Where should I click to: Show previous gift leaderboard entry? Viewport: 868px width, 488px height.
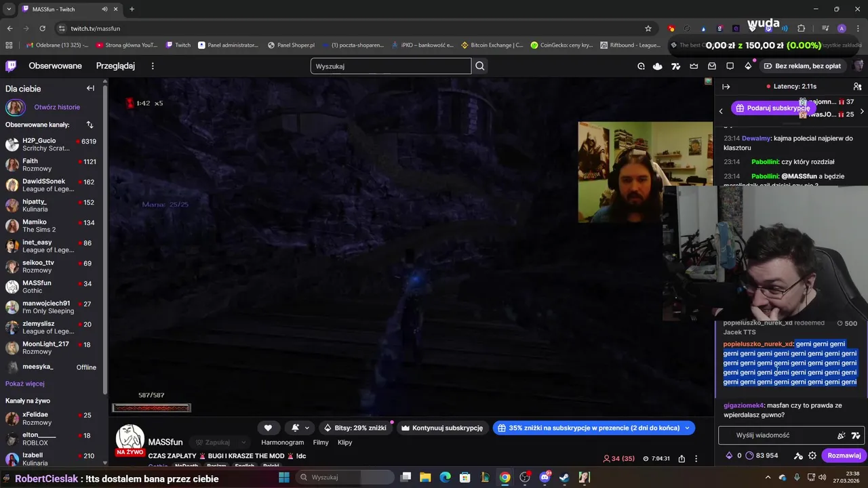721,111
